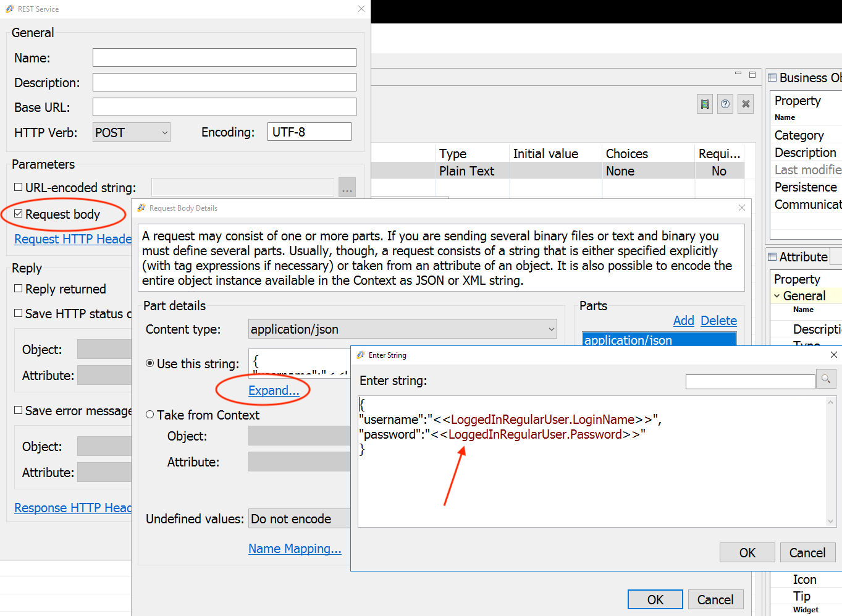
Task: Open the Undefined values dropdown
Action: coord(300,518)
